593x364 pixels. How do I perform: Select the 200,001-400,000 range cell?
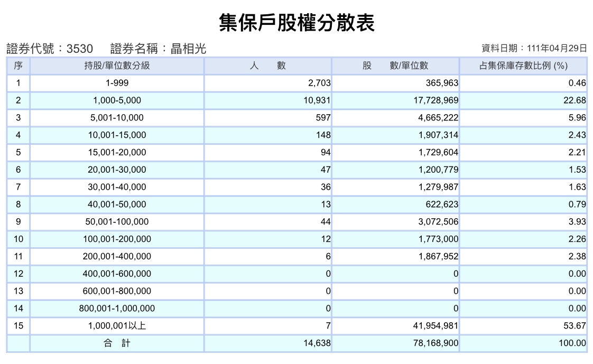[x=117, y=257]
